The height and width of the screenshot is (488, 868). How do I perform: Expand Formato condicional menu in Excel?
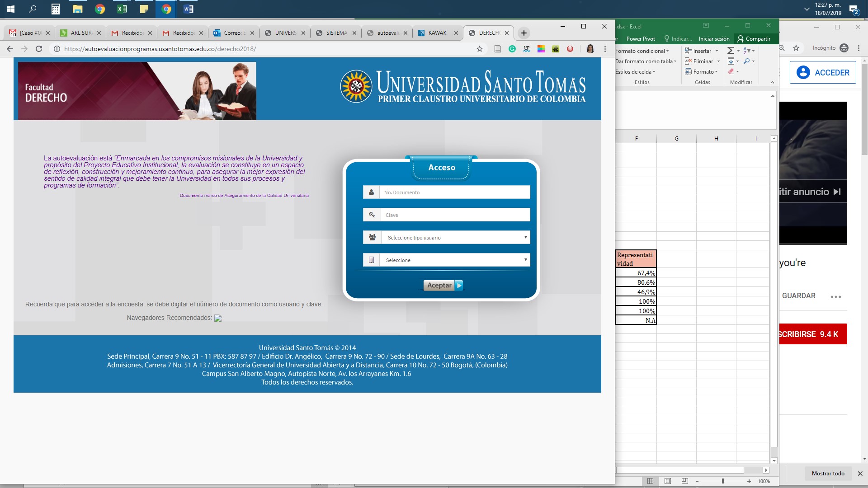642,51
